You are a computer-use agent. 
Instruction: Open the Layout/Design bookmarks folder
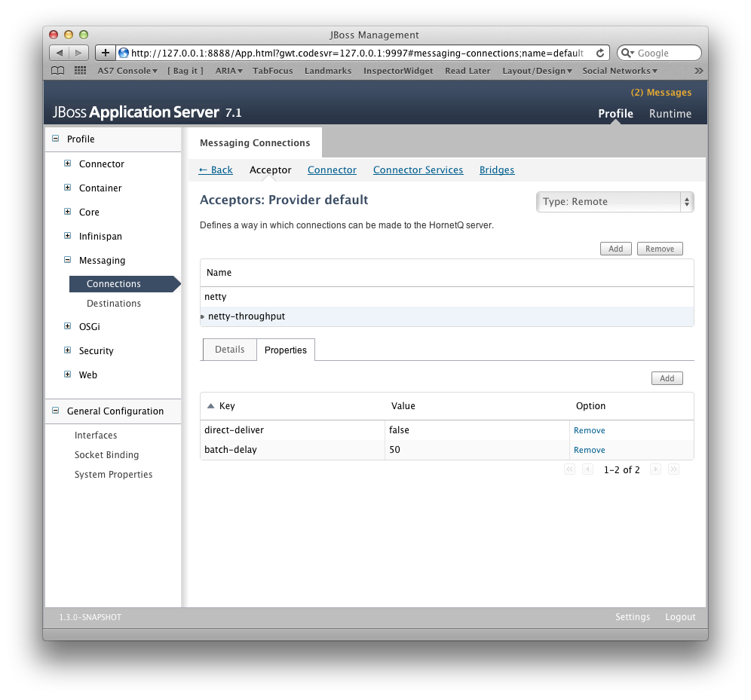[538, 71]
